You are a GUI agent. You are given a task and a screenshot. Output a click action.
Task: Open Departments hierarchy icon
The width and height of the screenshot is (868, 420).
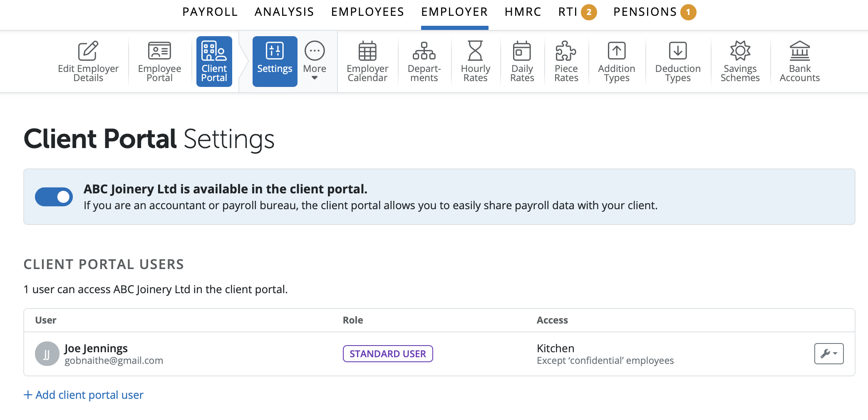coord(424,52)
